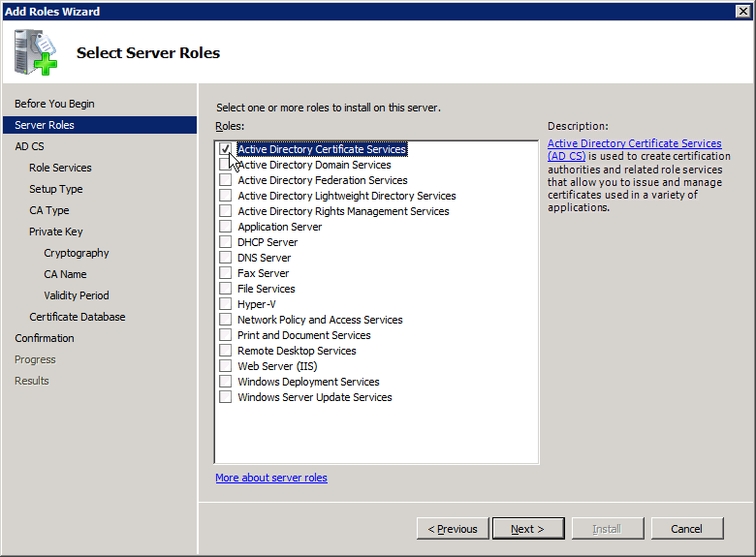756x557 pixels.
Task: Check Network Policy and Access Services
Action: (x=225, y=320)
